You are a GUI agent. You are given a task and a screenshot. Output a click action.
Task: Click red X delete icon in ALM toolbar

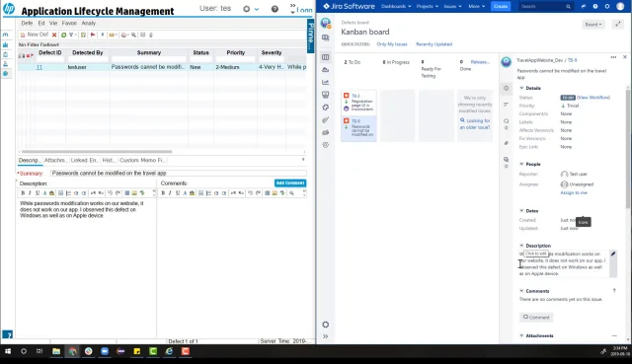[x=54, y=36]
